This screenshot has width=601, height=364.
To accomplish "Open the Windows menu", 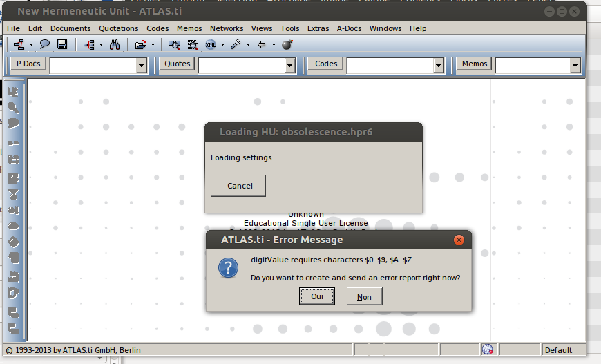I will click(385, 28).
